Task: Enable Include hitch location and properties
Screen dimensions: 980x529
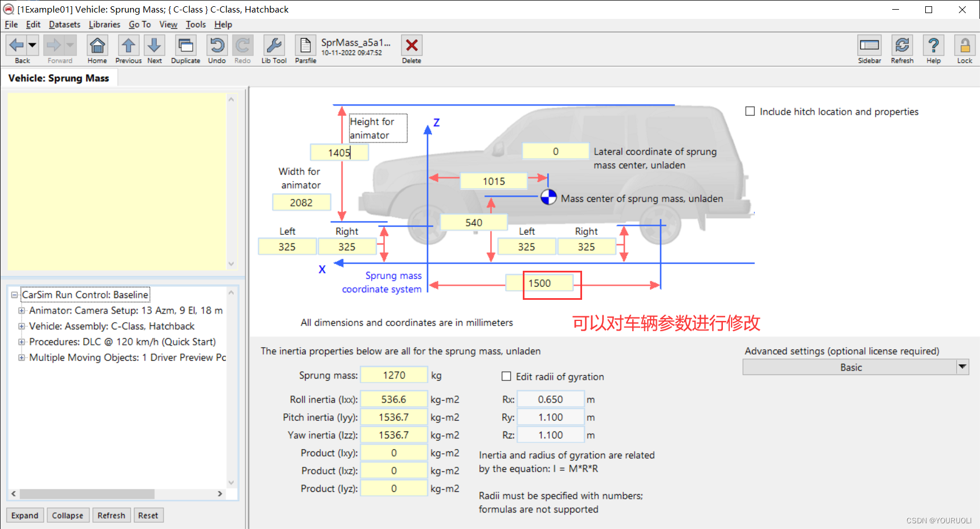Action: (750, 111)
